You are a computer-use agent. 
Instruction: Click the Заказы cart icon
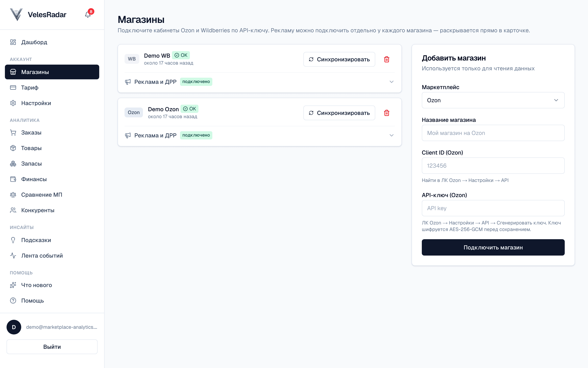13,133
